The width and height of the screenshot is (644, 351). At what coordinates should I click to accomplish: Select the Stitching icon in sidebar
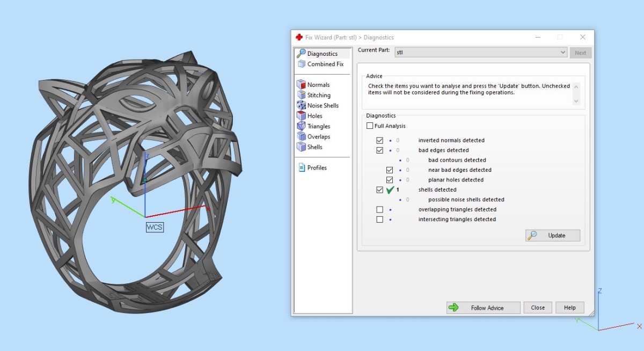301,95
